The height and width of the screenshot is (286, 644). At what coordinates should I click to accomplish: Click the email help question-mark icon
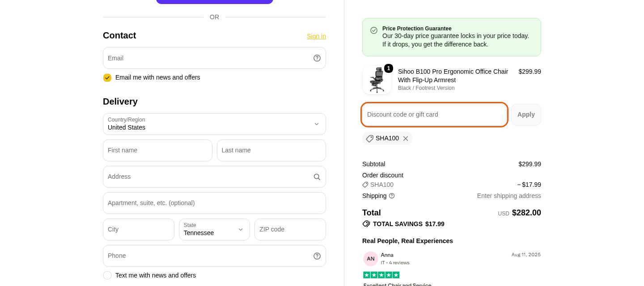(317, 58)
